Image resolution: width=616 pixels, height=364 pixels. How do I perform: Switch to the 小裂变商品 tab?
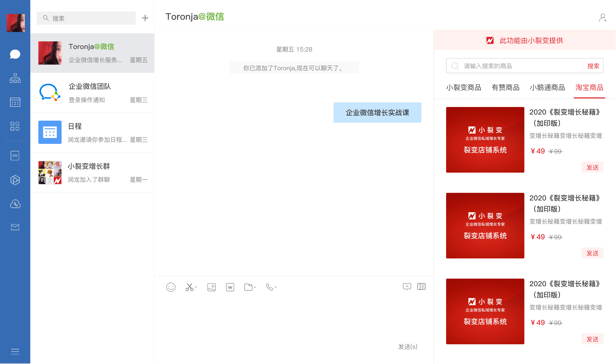coord(464,88)
